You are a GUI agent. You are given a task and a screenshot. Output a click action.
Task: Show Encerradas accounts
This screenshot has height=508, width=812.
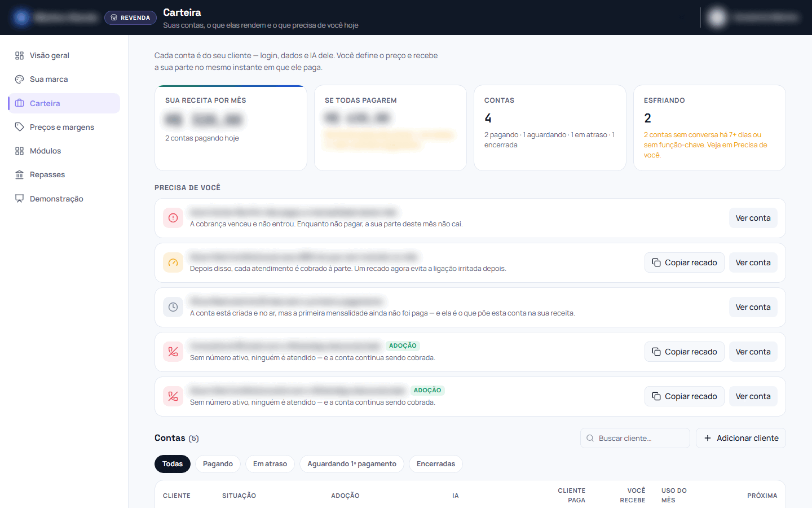[436, 464]
